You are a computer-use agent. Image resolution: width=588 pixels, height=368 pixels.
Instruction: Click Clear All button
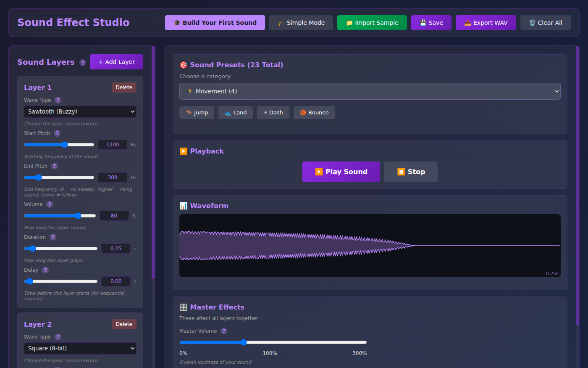546,23
